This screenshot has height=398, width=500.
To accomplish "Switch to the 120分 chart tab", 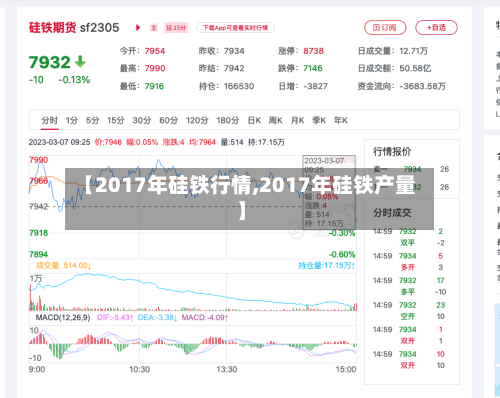I will (x=197, y=120).
